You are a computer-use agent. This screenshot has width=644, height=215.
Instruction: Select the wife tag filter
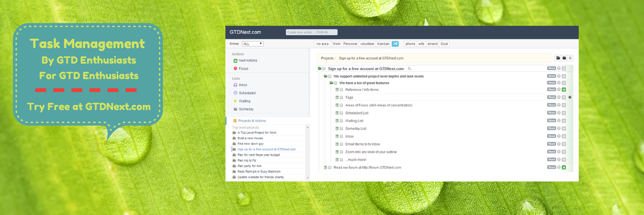pos(421,44)
